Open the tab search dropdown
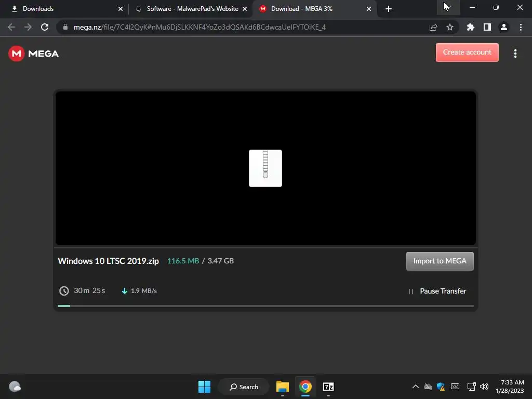 point(448,7)
